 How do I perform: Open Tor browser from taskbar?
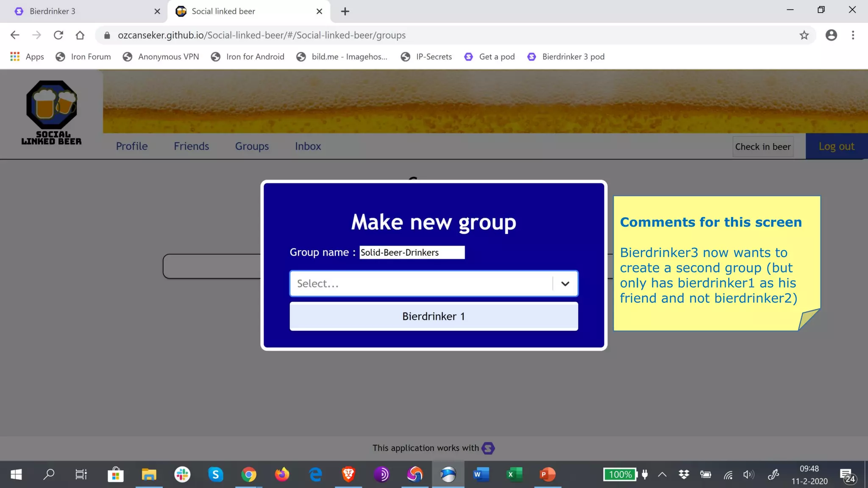point(381,474)
